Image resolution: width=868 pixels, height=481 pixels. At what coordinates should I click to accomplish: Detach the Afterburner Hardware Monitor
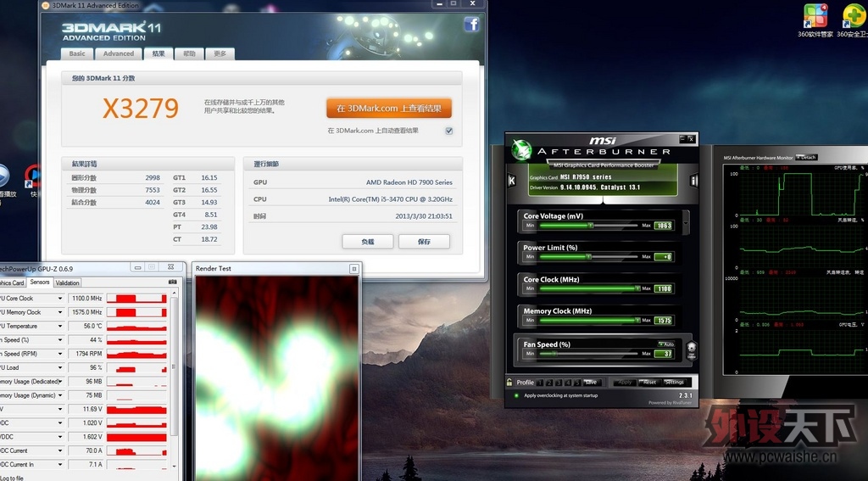click(x=807, y=158)
